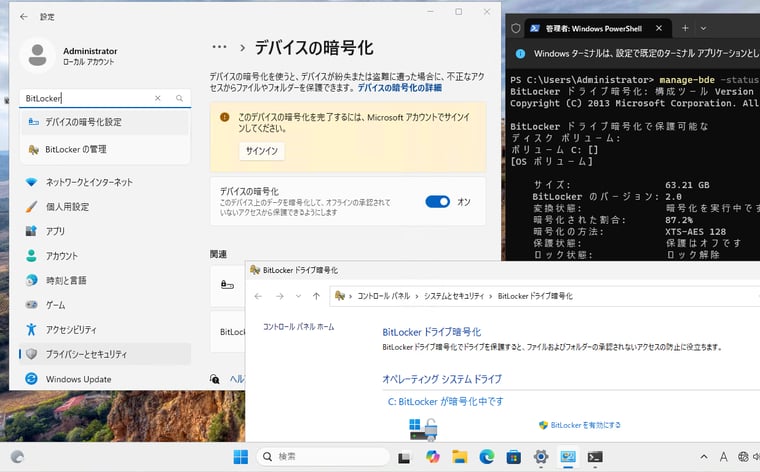The width and height of the screenshot is (760, 472).
Task: Click the Administrator profile avatar
Action: click(37, 55)
